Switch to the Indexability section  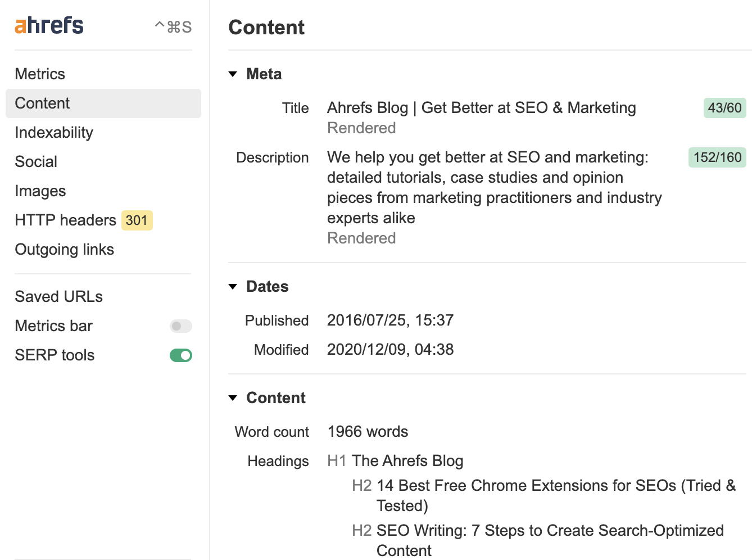tap(53, 133)
